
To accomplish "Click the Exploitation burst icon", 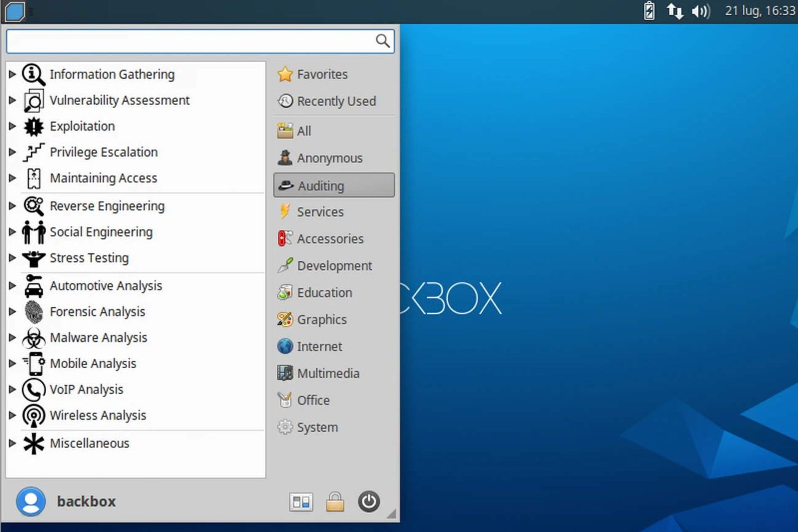I will [x=34, y=126].
